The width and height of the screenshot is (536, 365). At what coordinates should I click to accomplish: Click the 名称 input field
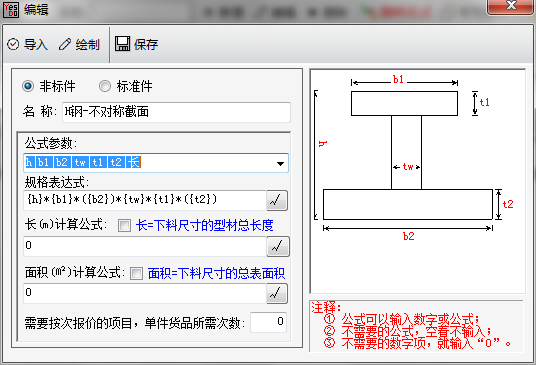(x=176, y=112)
